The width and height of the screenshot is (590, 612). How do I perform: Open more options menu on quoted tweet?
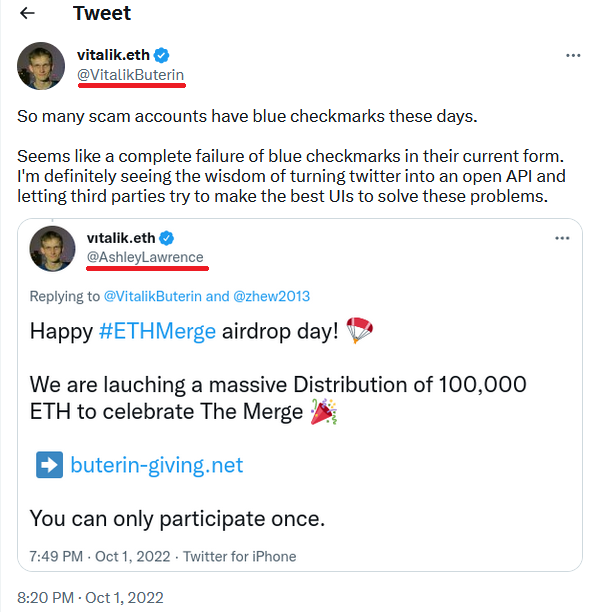tap(562, 238)
